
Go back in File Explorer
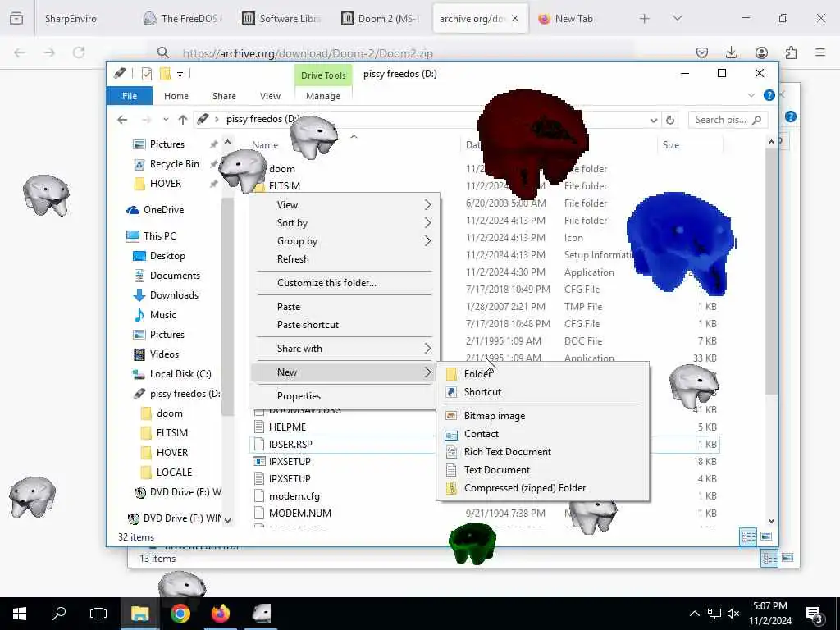pos(122,120)
